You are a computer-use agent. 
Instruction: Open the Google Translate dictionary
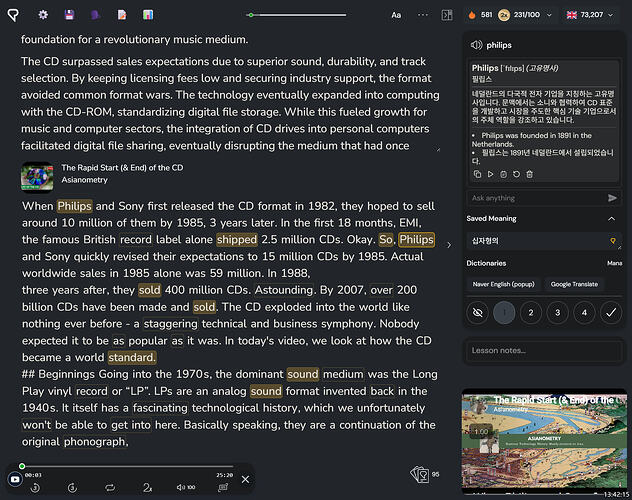tap(574, 284)
